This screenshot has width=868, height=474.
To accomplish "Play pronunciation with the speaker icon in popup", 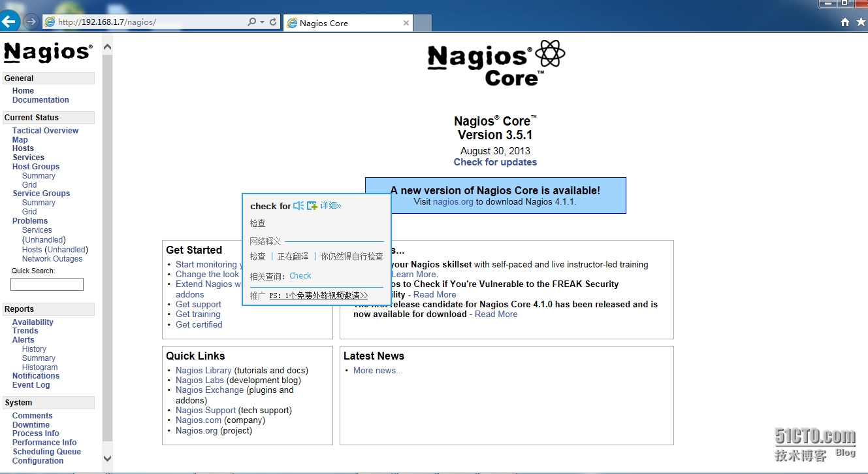I will [298, 205].
